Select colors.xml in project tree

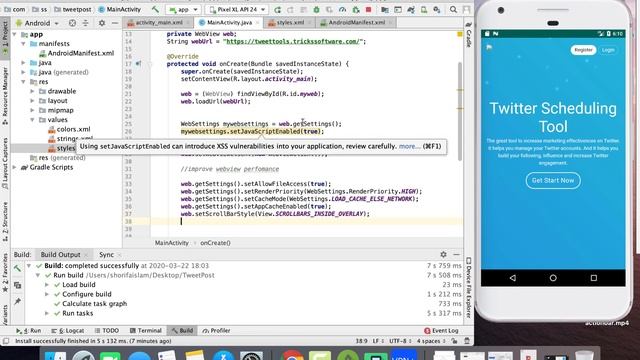coord(69,129)
